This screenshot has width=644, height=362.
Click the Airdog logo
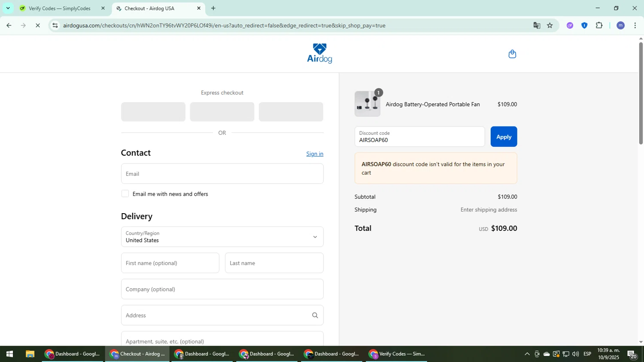(319, 53)
